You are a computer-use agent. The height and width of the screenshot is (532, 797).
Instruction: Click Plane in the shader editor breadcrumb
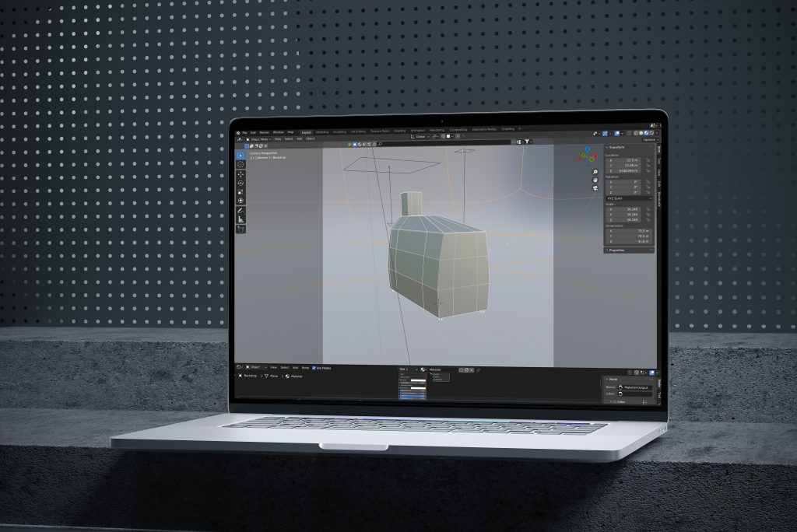(x=272, y=376)
